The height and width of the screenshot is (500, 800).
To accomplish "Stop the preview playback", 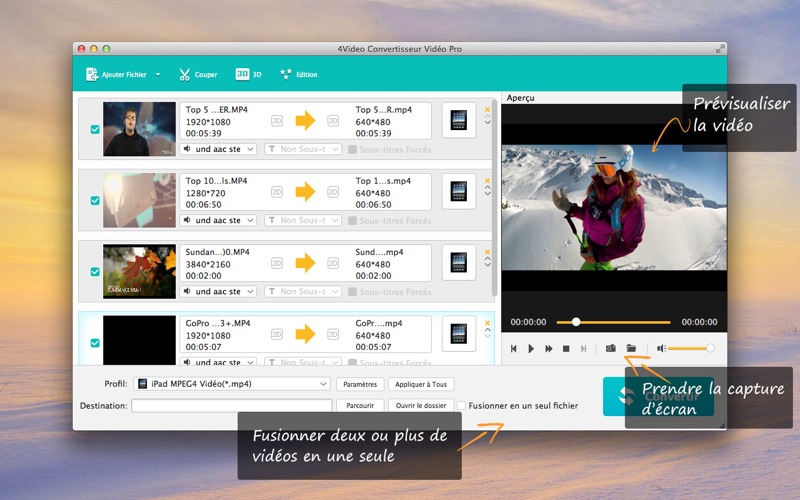I will click(566, 348).
